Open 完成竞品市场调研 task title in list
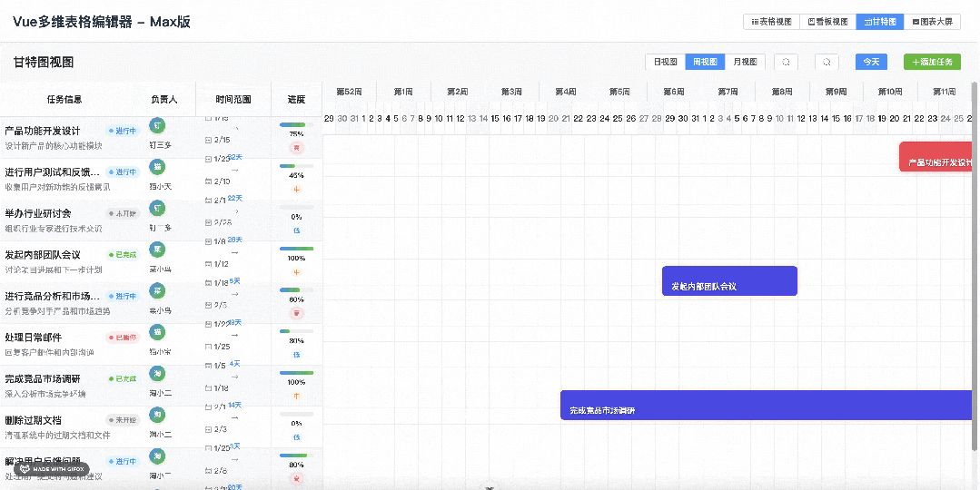 pyautogui.click(x=43, y=378)
